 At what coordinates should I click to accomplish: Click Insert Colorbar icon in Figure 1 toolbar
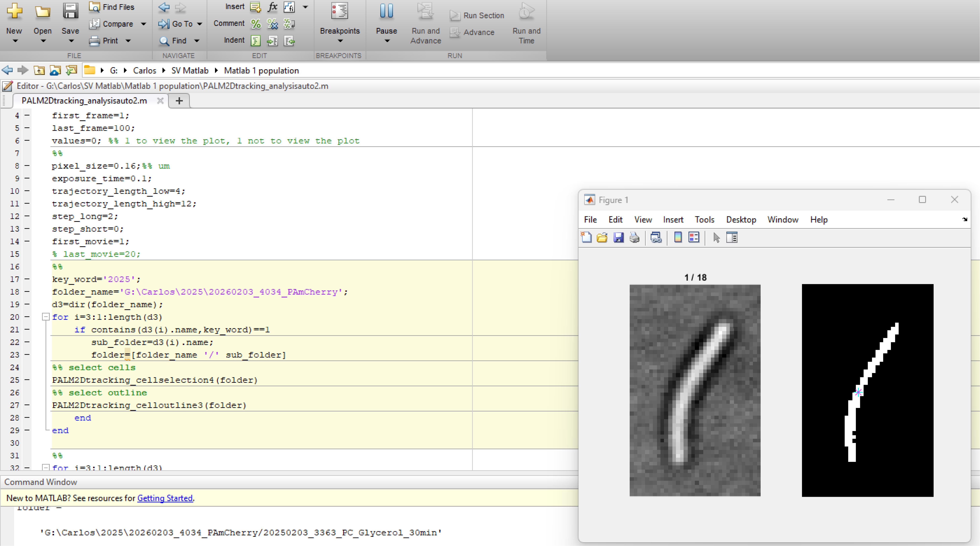[x=678, y=238]
